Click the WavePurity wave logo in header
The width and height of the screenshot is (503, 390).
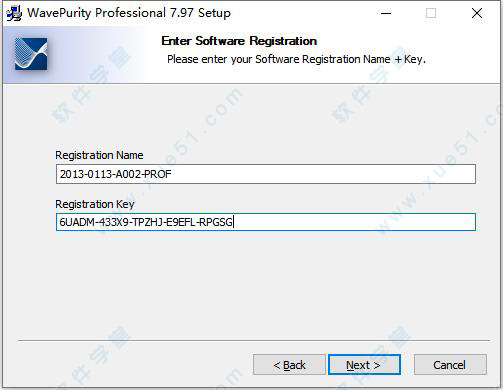(x=31, y=54)
